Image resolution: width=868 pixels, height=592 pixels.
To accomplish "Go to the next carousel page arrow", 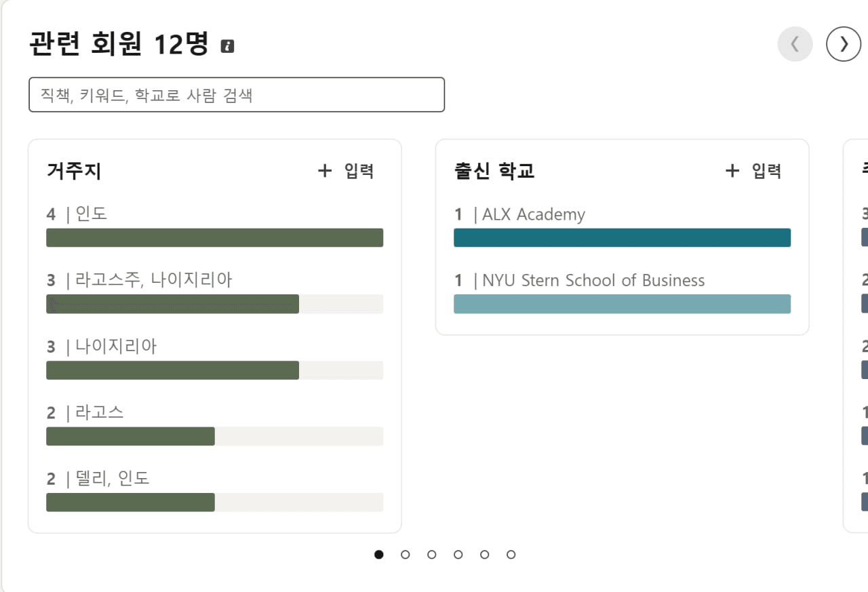I will pyautogui.click(x=844, y=44).
